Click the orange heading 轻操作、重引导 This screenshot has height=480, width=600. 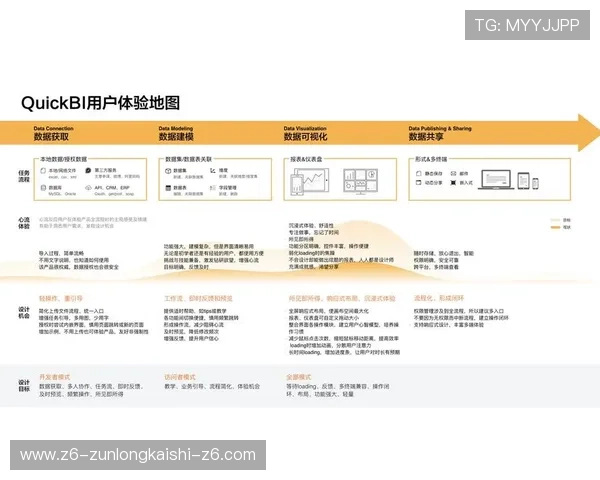click(61, 299)
